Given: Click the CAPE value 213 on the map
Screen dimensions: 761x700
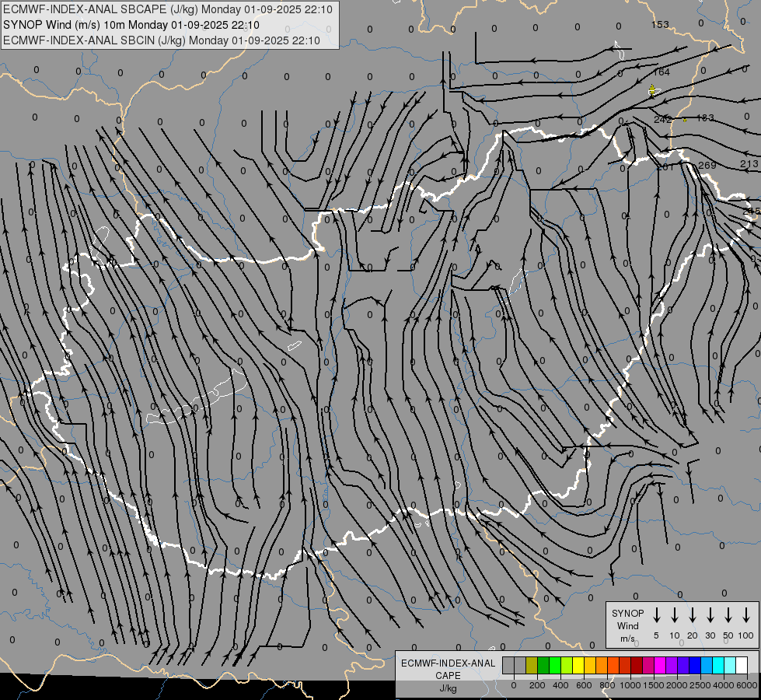Looking at the screenshot, I should 749,163.
